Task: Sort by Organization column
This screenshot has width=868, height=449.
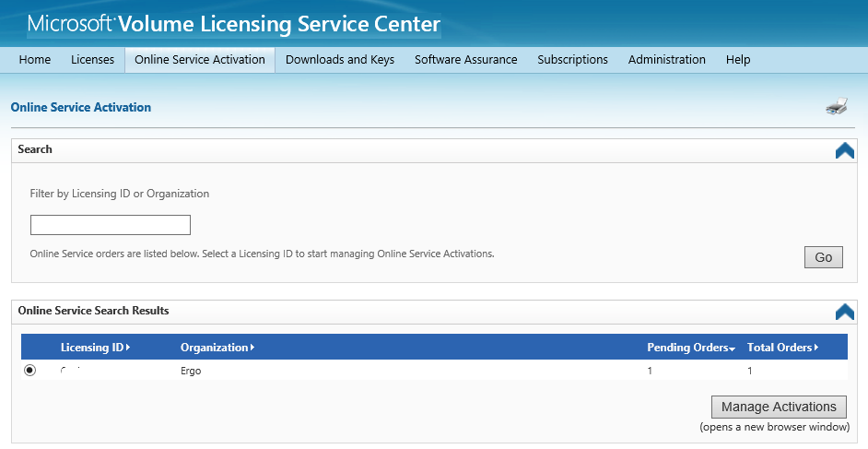Action: (x=217, y=348)
